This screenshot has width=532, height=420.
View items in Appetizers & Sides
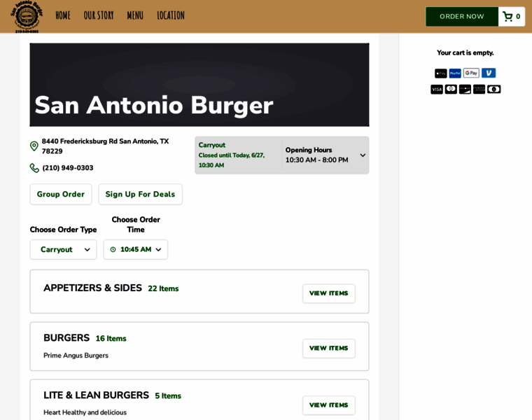coord(329,293)
